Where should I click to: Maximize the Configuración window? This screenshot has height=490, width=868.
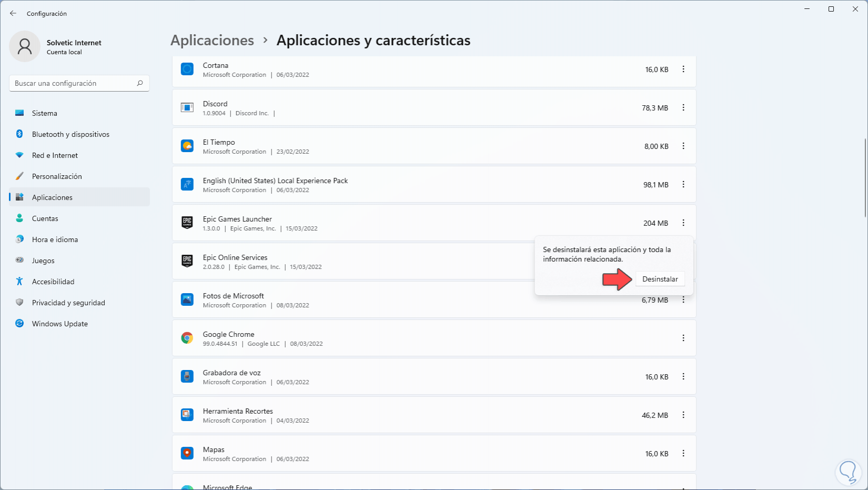(x=831, y=9)
